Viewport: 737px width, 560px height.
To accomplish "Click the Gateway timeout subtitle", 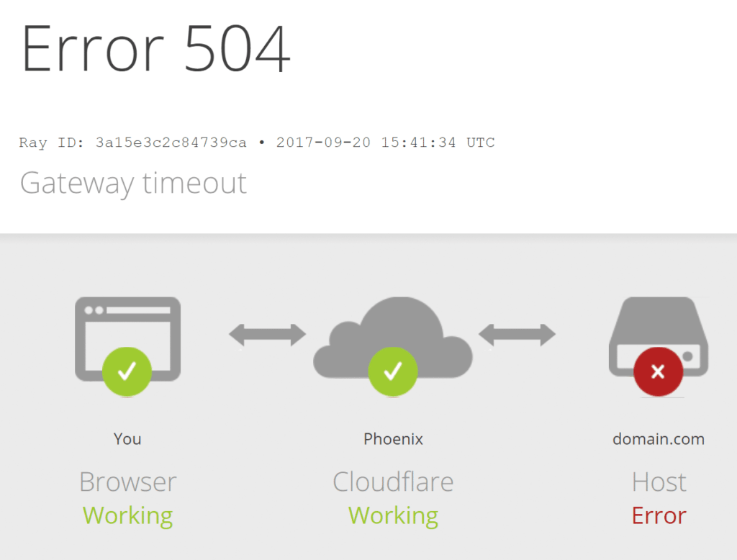I will point(133,184).
